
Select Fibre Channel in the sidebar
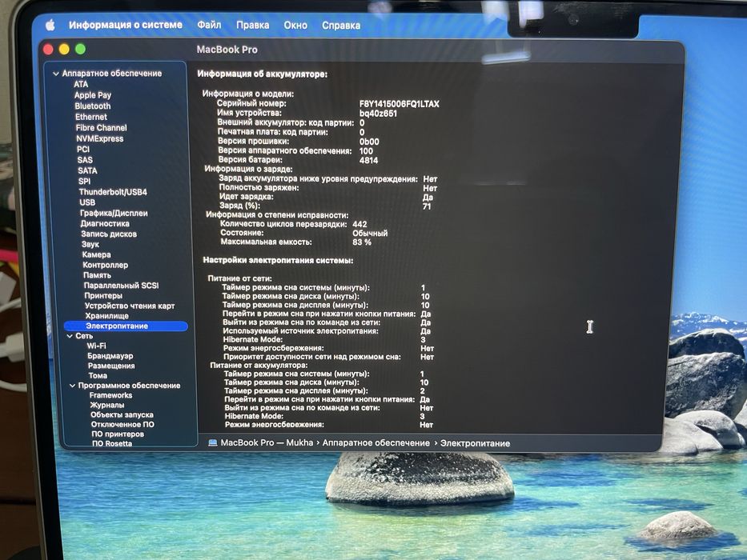coord(101,128)
